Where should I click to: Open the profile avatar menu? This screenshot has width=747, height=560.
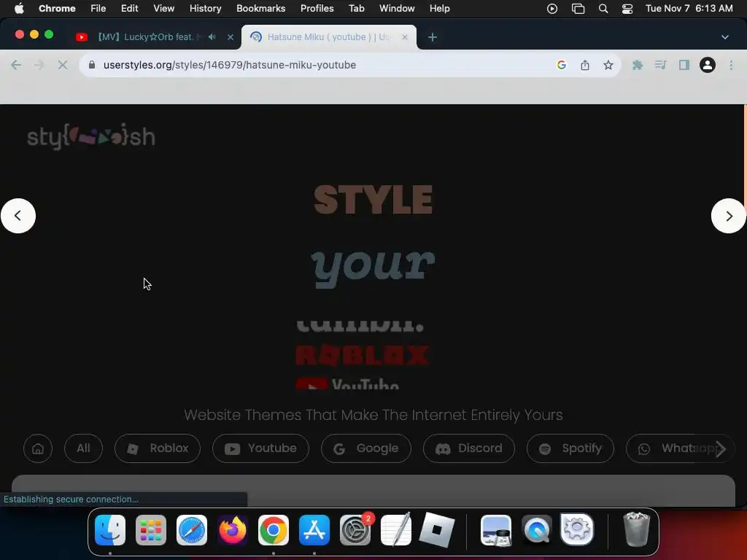pyautogui.click(x=708, y=65)
